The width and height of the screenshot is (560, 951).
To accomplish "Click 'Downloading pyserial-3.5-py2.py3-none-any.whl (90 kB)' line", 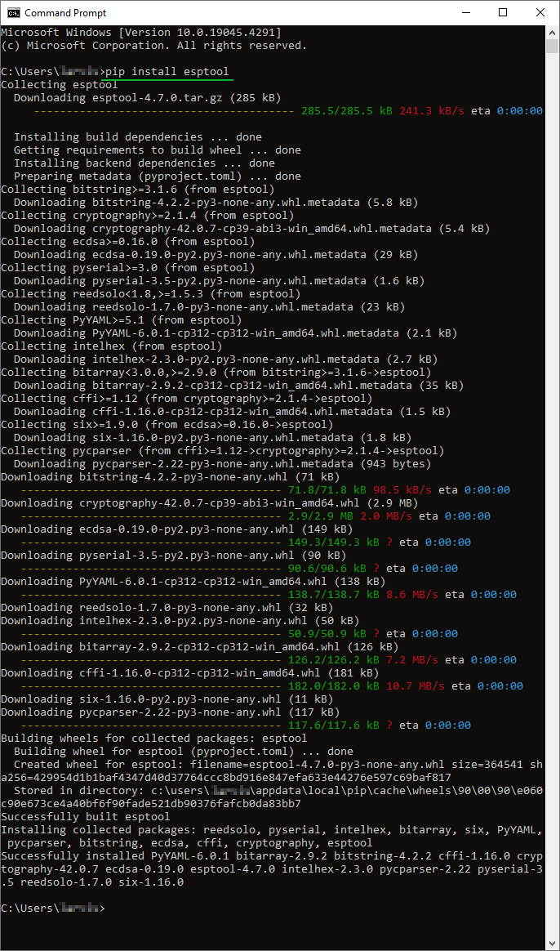I will tap(173, 555).
